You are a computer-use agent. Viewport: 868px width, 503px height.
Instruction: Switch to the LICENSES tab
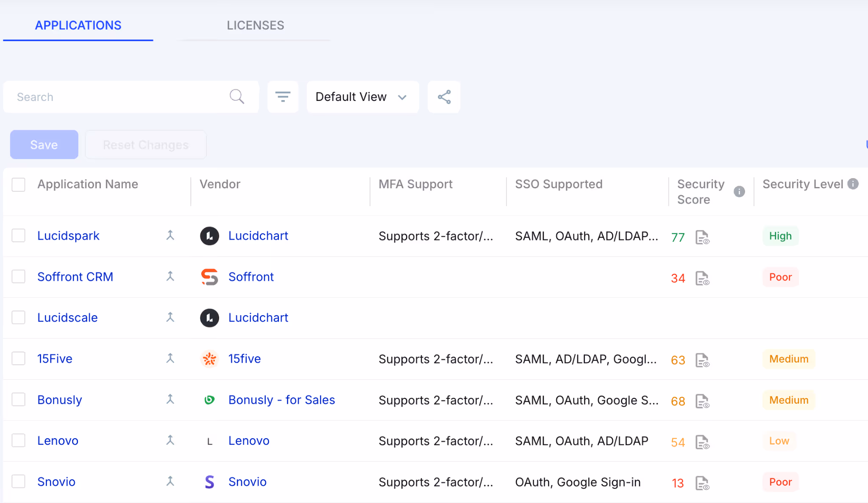click(x=255, y=25)
